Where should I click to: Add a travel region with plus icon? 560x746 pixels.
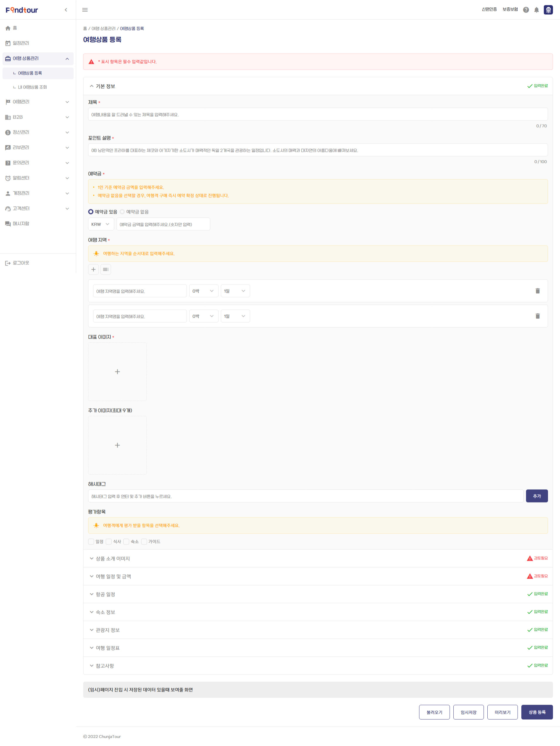point(93,269)
